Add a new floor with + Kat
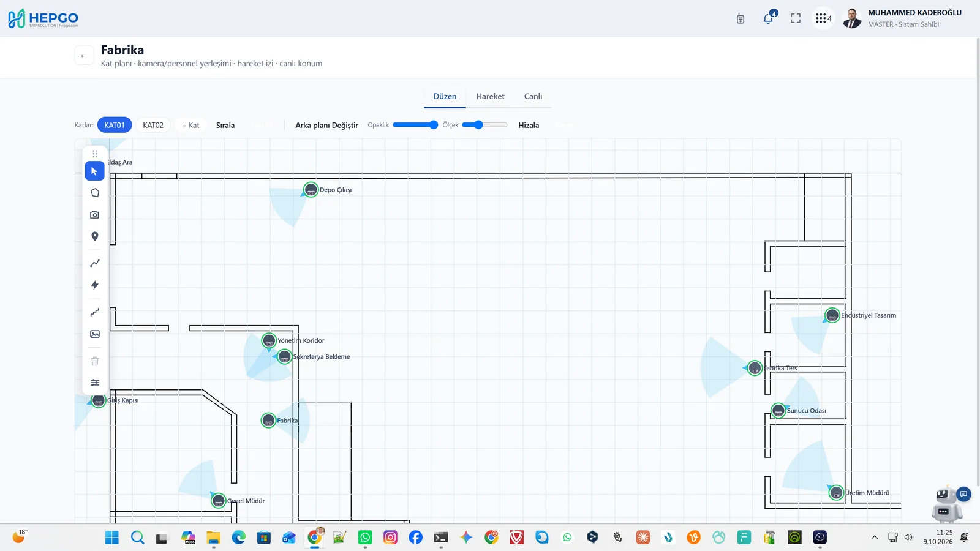980x551 pixels. point(190,125)
